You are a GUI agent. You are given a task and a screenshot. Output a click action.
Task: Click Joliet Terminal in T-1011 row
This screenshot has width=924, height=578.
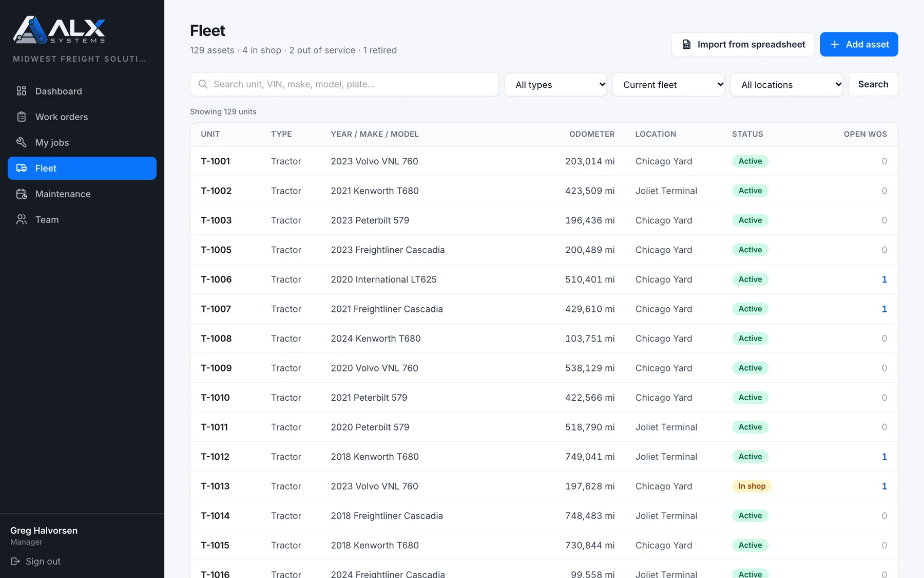point(666,427)
